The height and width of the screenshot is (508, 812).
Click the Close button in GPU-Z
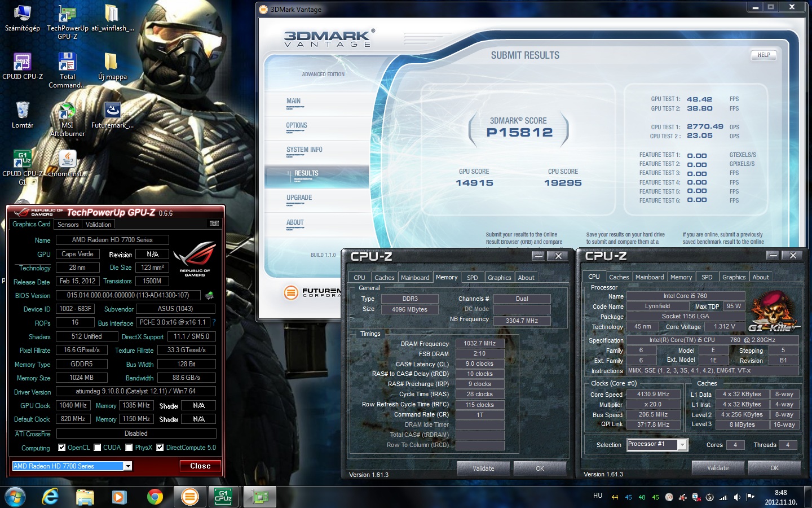click(200, 466)
